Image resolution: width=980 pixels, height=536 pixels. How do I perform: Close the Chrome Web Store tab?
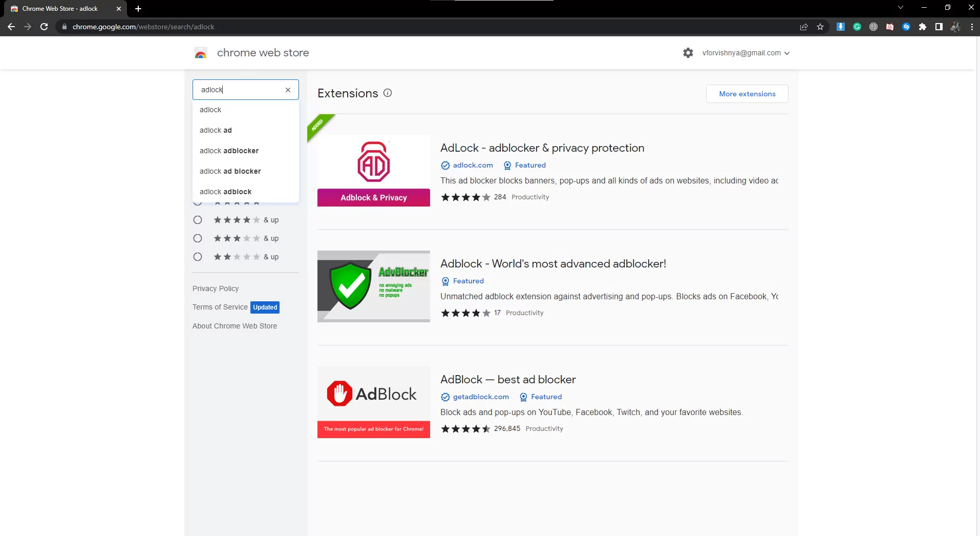(119, 9)
